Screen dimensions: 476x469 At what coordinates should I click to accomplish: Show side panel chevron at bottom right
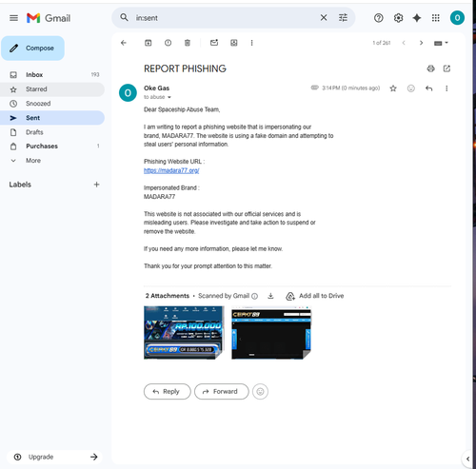tap(467, 459)
